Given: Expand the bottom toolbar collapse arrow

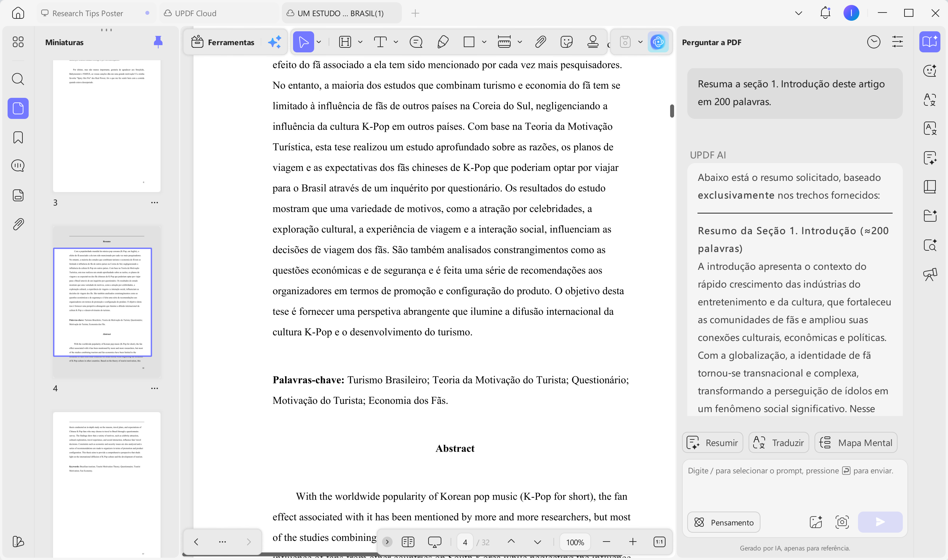Looking at the screenshot, I should click(387, 542).
